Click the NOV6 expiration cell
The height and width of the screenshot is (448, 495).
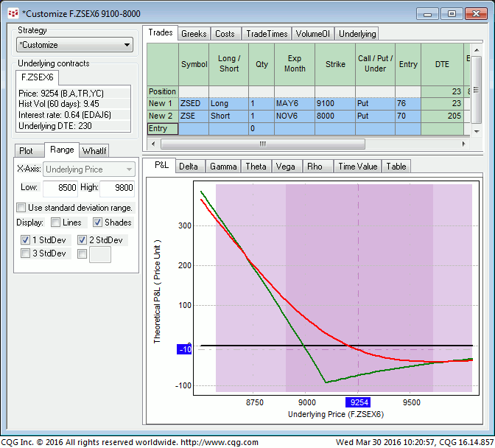295,116
